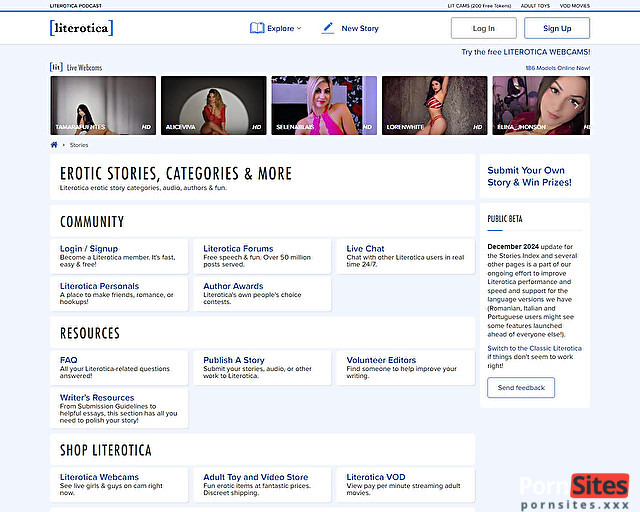The width and height of the screenshot is (640, 512).
Task: Open the FAQ link
Action: (69, 360)
